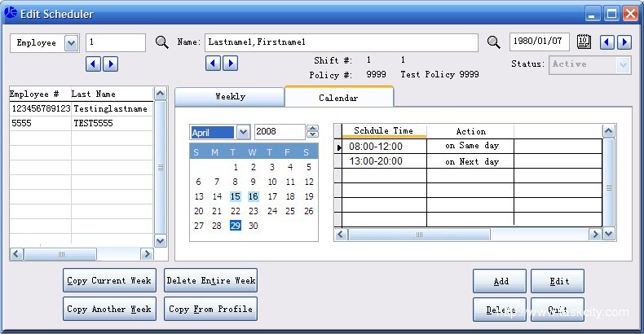Switch to the Weekly tab

click(230, 96)
